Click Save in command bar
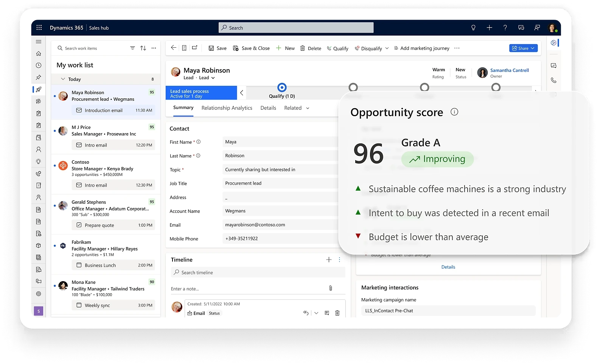This screenshot has width=597, height=364. pyautogui.click(x=218, y=48)
